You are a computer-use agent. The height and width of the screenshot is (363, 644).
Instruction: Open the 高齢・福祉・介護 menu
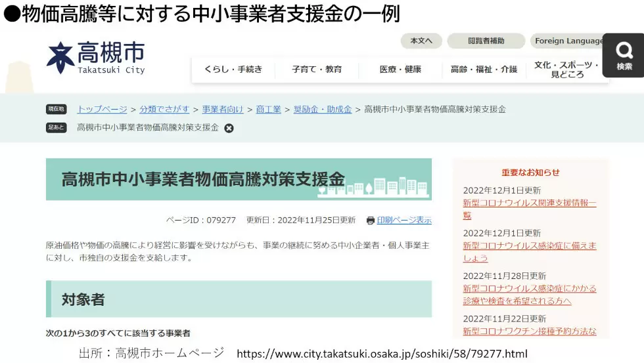click(484, 70)
